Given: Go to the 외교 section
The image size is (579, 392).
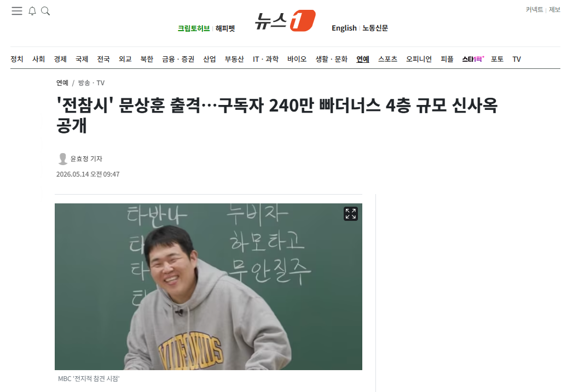Looking at the screenshot, I should pyautogui.click(x=125, y=59).
